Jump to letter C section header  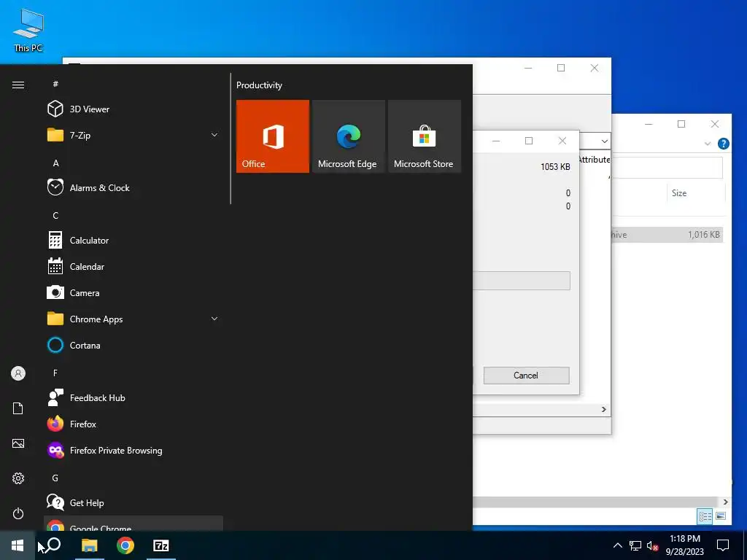55,216
